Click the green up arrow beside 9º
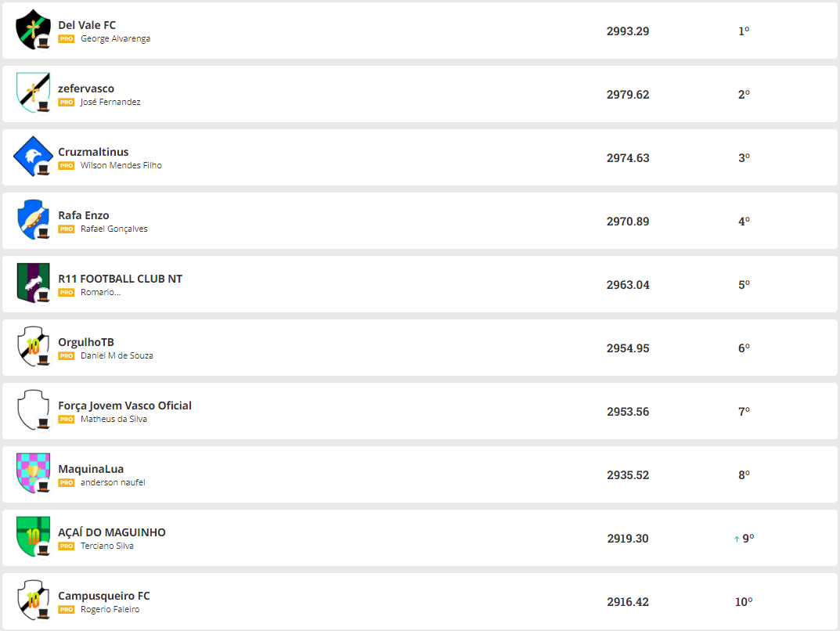Screen dimensions: 840x631 (737, 539)
